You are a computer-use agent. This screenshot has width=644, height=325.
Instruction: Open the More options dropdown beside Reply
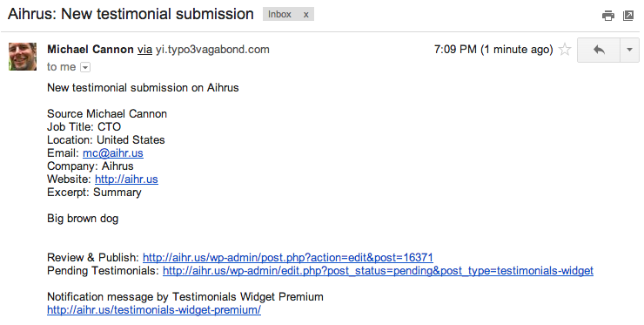[629, 50]
